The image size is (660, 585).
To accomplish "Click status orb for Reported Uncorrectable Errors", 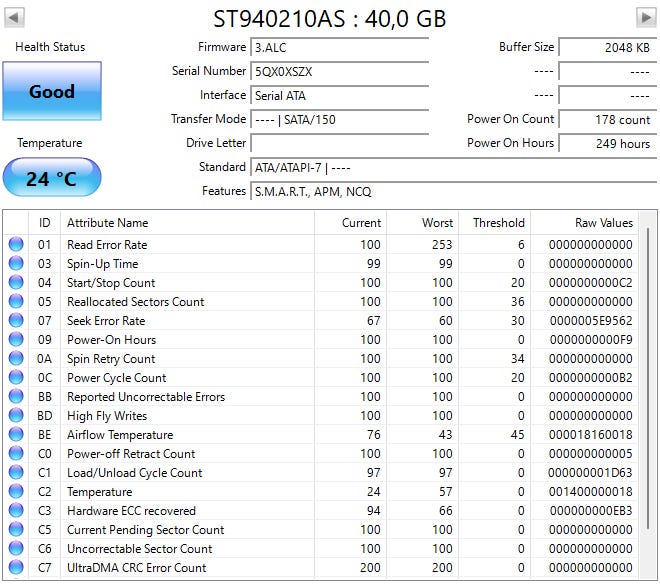I will [x=16, y=396].
